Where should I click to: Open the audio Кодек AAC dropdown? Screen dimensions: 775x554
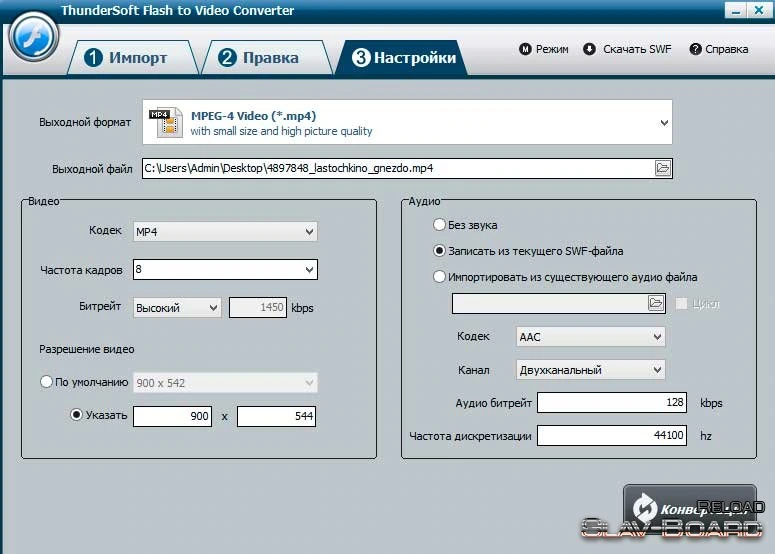(x=590, y=337)
